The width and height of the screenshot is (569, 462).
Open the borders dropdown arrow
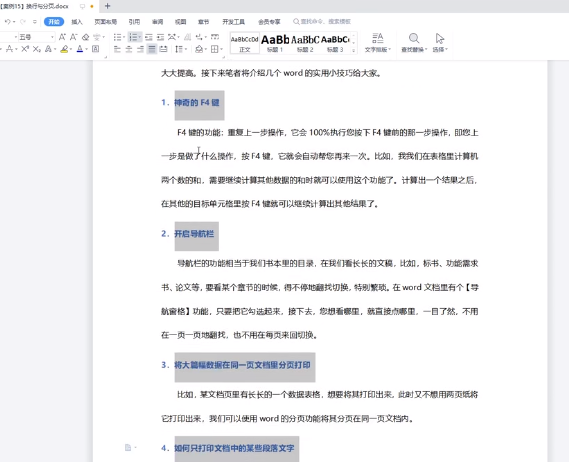(x=221, y=49)
